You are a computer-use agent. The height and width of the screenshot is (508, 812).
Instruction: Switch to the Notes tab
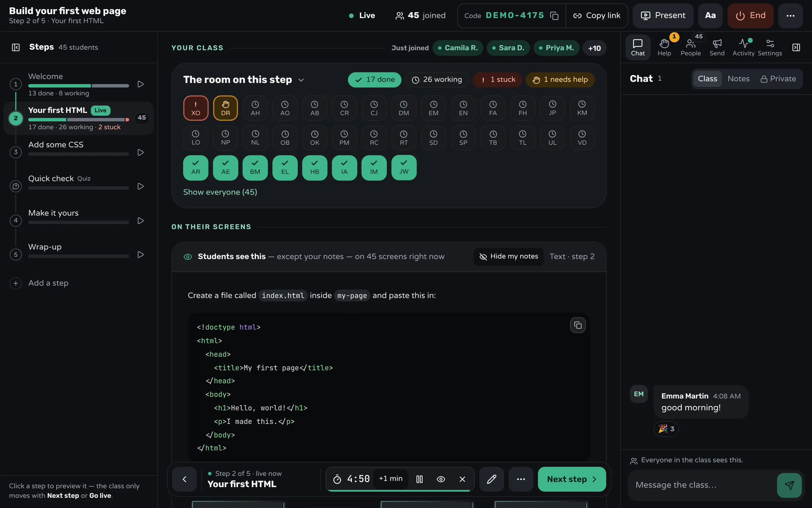point(738,79)
